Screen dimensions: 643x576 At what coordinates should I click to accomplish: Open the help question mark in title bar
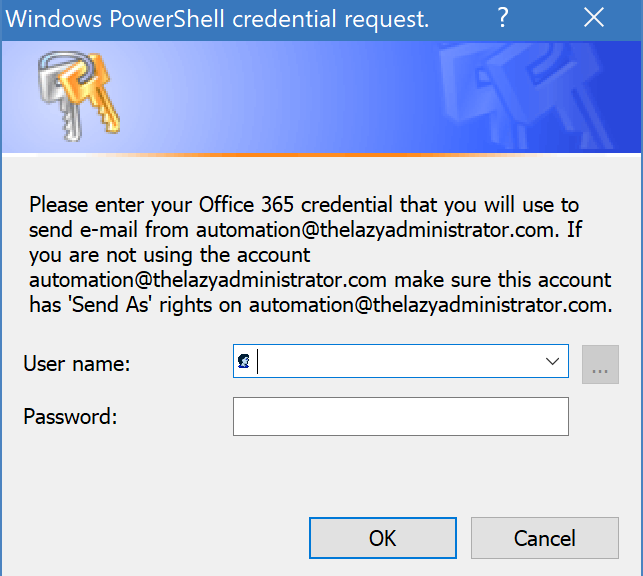(x=503, y=18)
